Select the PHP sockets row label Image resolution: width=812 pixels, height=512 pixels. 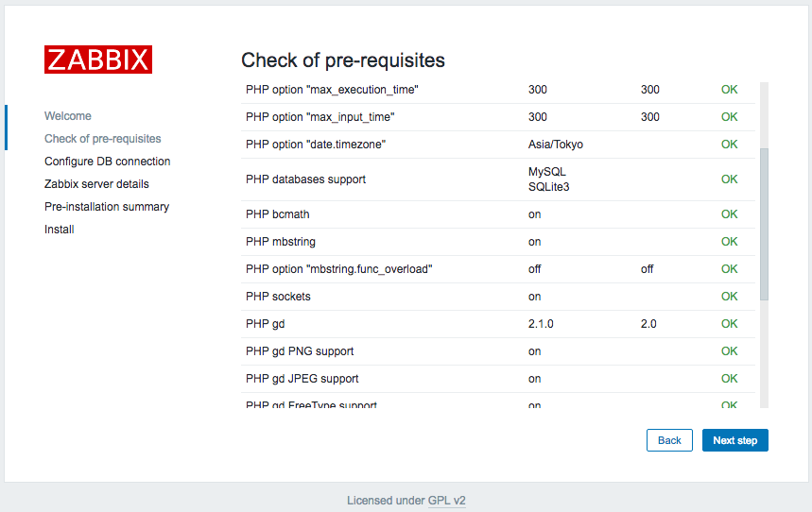[278, 297]
